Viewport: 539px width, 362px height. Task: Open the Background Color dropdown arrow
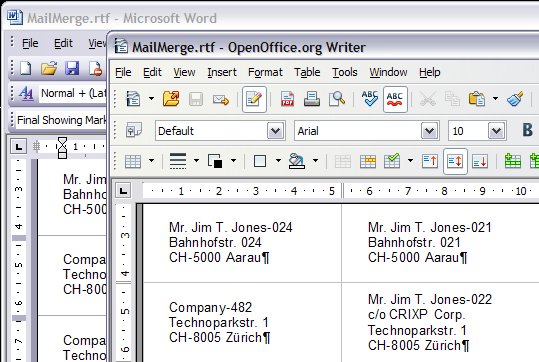click(x=316, y=161)
